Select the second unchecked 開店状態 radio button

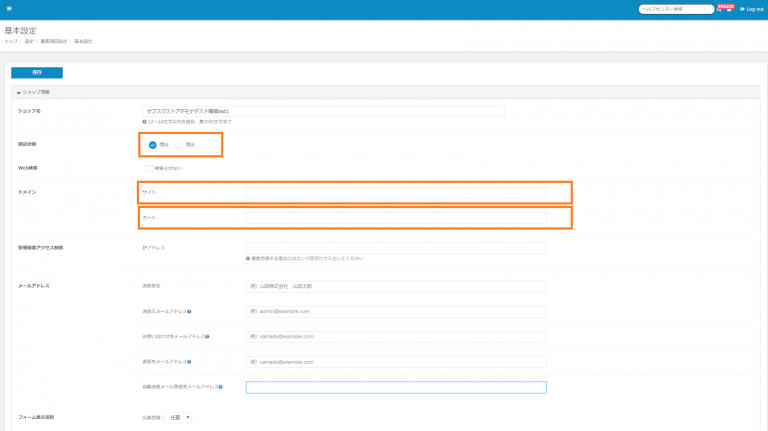click(x=179, y=145)
